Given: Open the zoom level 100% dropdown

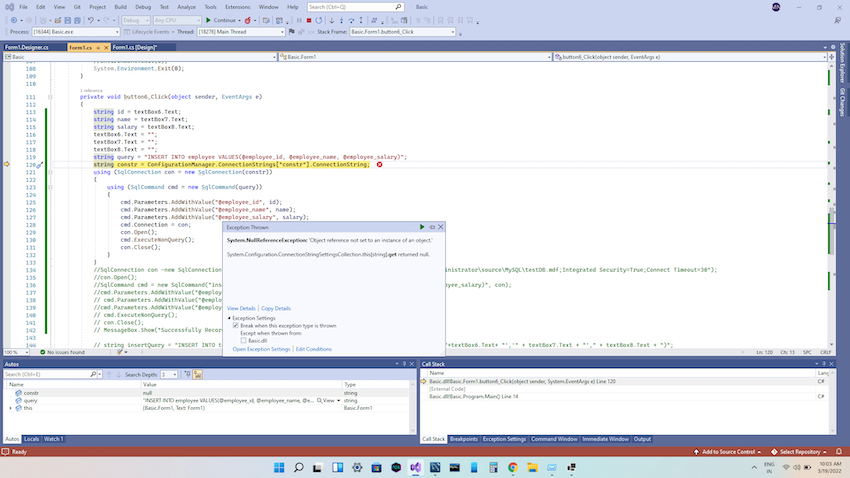Looking at the screenshot, I should click(x=16, y=352).
